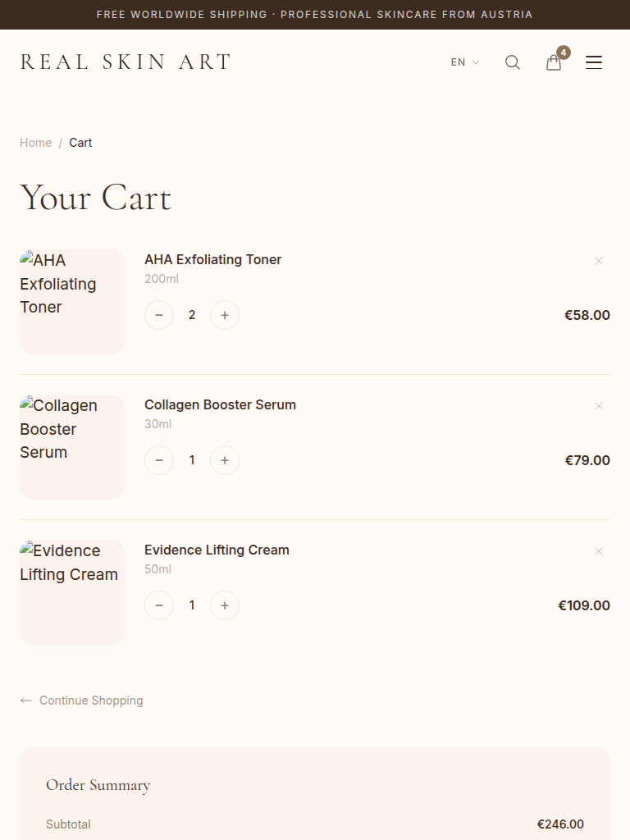Increase AHA Exfoliating Toner quantity
This screenshot has height=840, width=630.
point(225,315)
